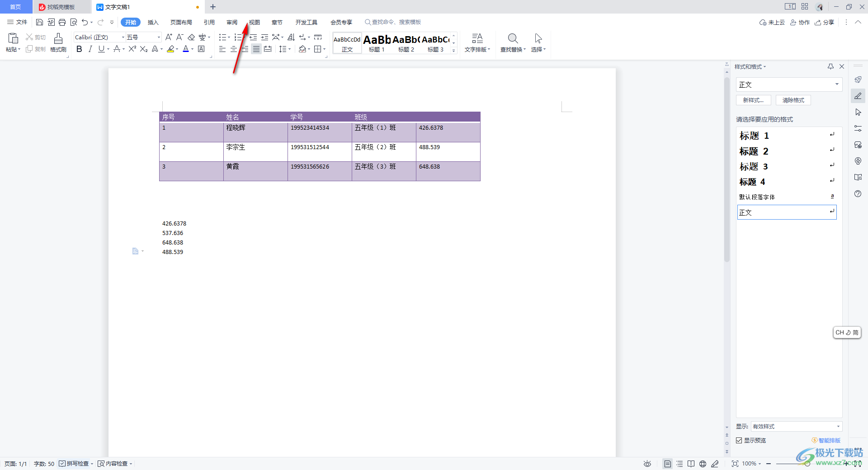Click Increase font size A+ icon
Viewport: 868px width, 470px height.
(x=169, y=37)
